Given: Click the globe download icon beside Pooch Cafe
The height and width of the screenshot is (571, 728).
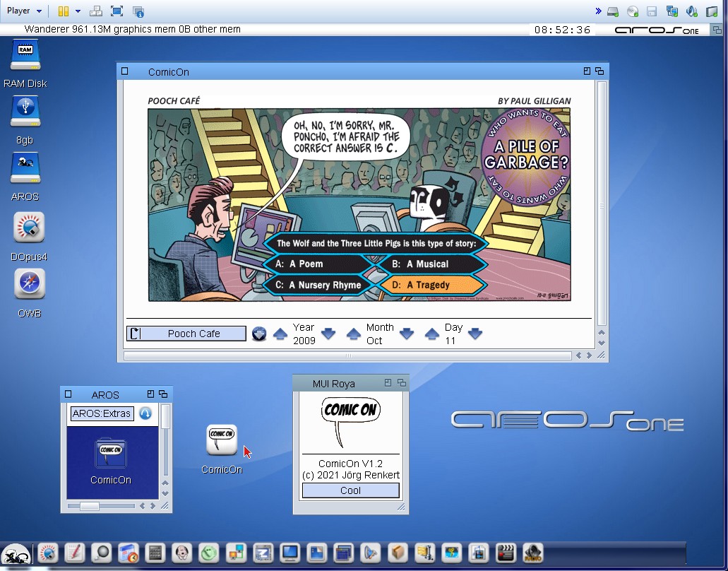Looking at the screenshot, I should coord(259,334).
